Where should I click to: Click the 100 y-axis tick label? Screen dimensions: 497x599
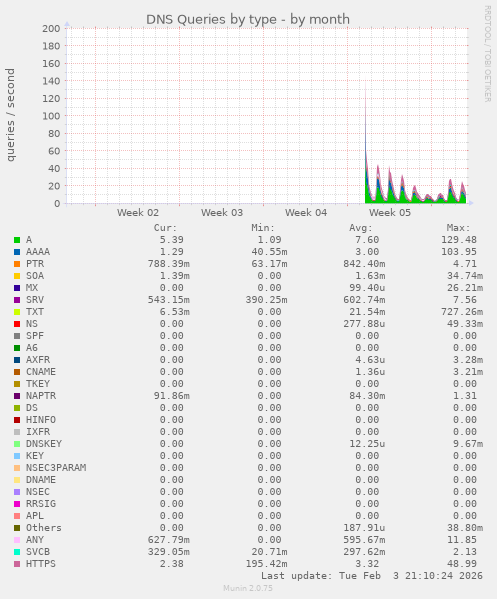coord(51,116)
